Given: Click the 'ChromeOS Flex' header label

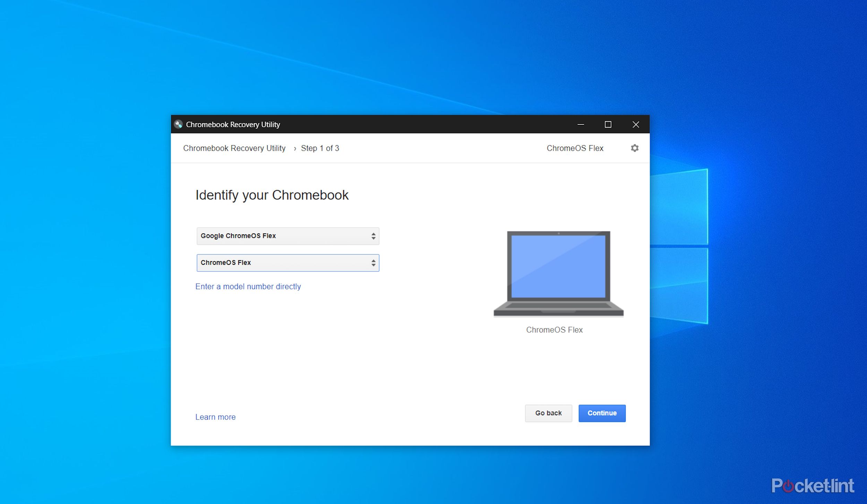Looking at the screenshot, I should (x=575, y=148).
